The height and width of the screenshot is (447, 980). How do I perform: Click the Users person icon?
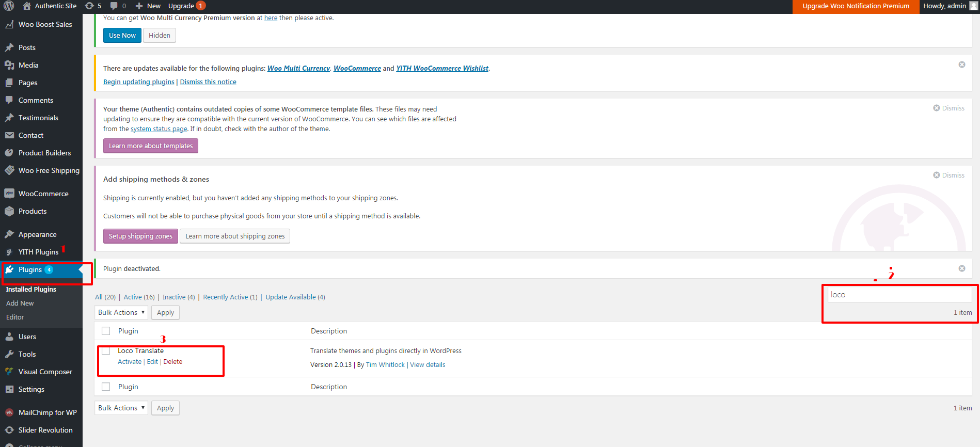(x=9, y=337)
